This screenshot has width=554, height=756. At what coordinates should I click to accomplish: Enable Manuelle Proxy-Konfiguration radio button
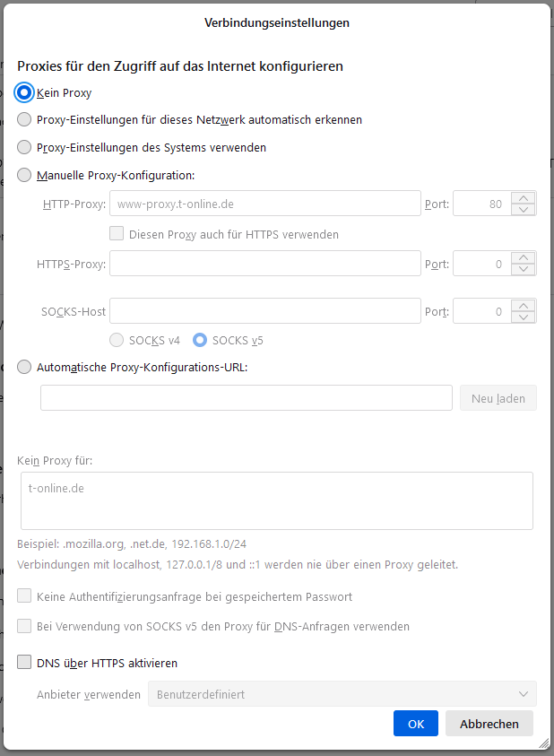pos(25,175)
